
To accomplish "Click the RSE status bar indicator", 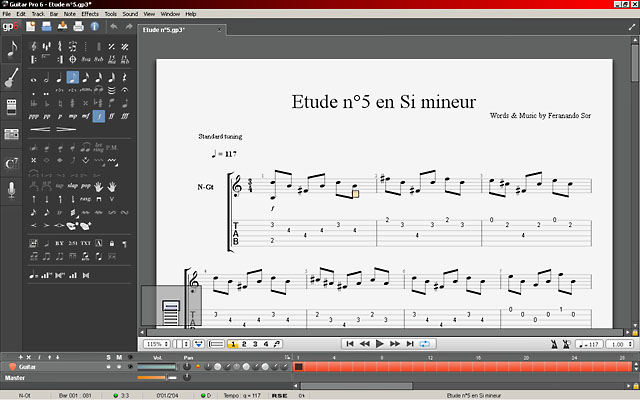I will [x=279, y=396].
